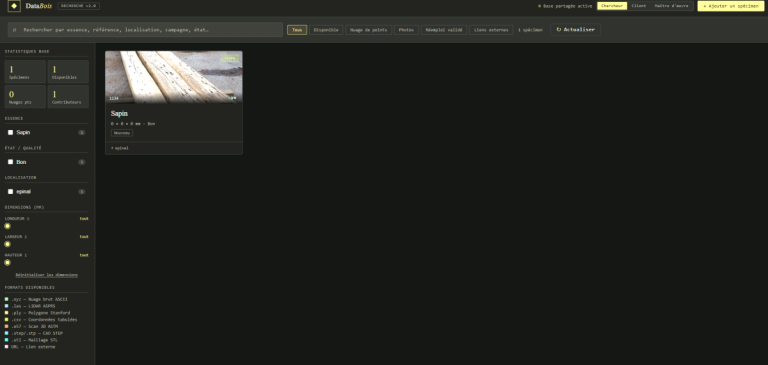Screen dimensions: 768x365
Task: Switch role to Maître d'œuvre
Action: pyautogui.click(x=671, y=6)
